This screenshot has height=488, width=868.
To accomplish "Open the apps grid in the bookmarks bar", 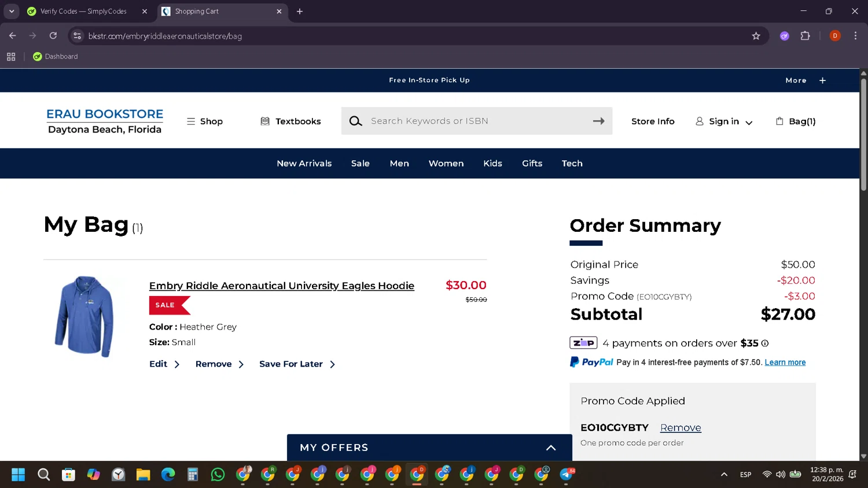I will click(x=11, y=57).
